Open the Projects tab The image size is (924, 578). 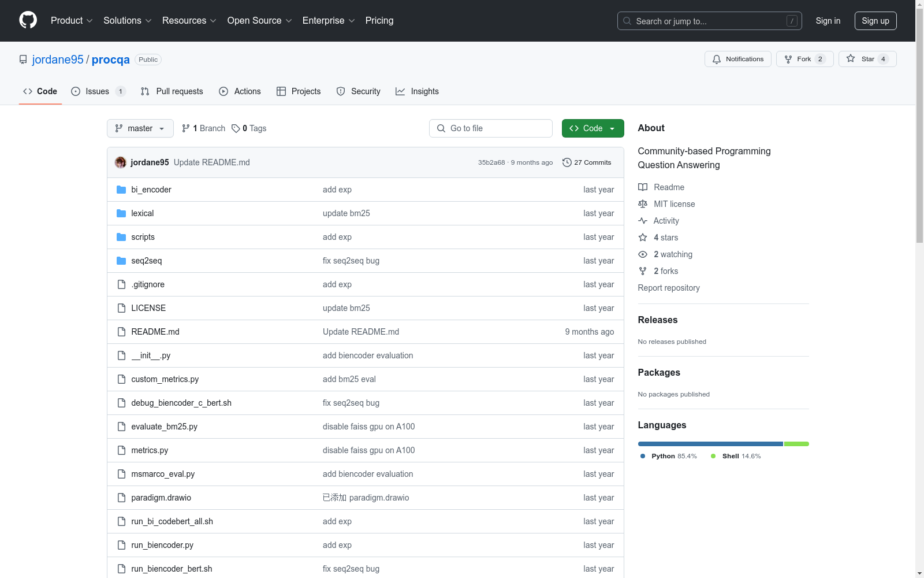[299, 91]
